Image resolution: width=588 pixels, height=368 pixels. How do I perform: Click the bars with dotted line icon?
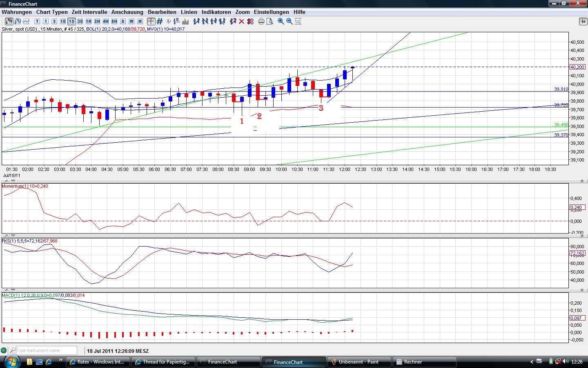tap(177, 21)
